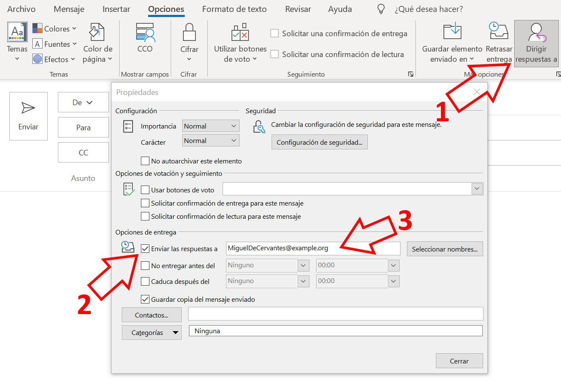Click the Enviar paper plane icon
561x392 pixels.
28,108
